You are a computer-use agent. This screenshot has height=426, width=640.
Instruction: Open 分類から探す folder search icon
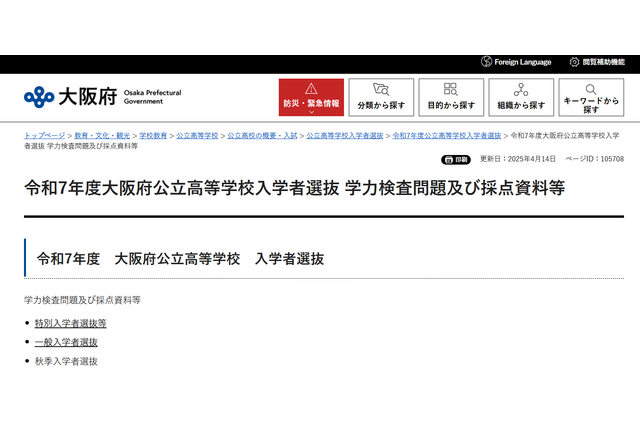[381, 89]
